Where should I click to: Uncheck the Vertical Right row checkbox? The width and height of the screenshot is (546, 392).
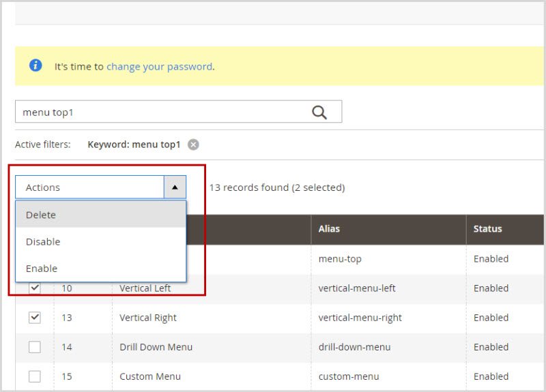(35, 318)
